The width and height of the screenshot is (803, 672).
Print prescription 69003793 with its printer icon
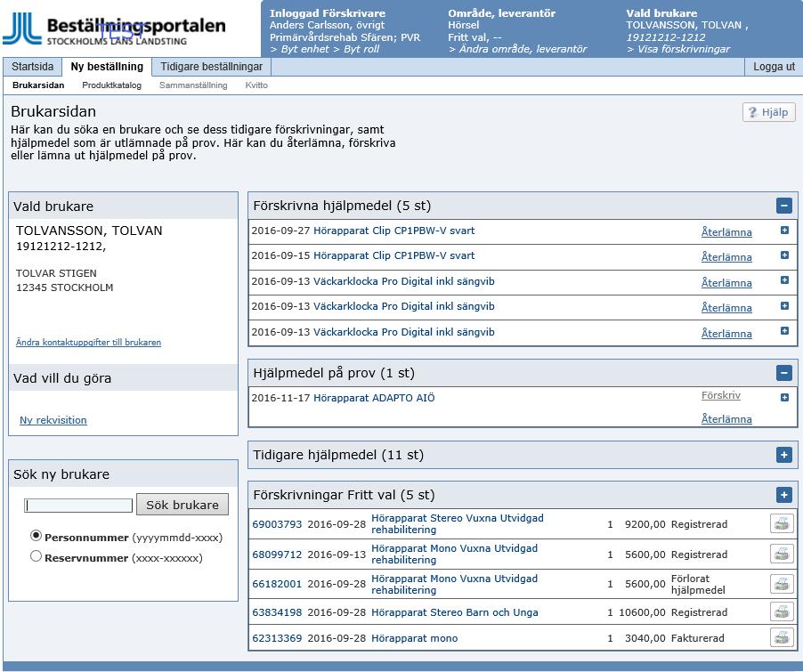782,524
